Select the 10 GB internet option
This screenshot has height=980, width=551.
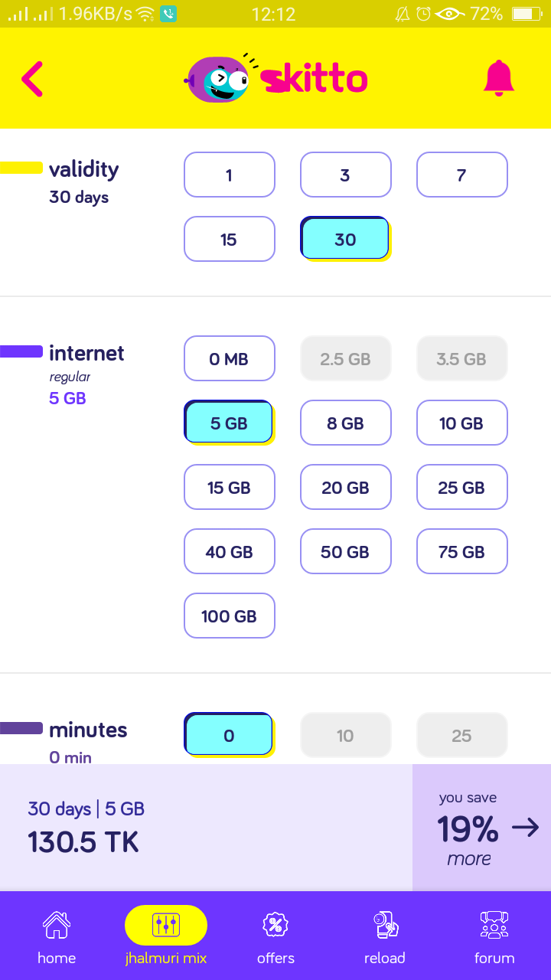(461, 423)
